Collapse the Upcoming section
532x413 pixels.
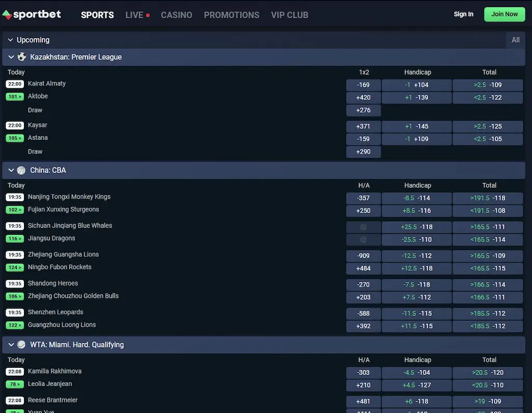click(x=10, y=39)
